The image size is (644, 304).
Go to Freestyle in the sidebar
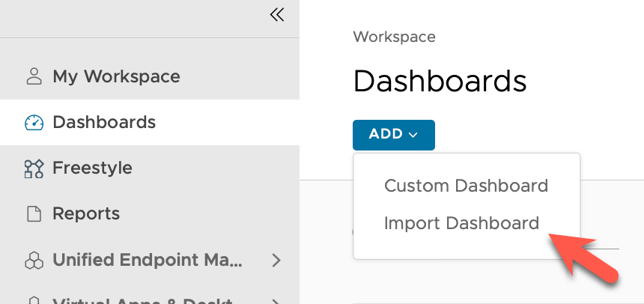[x=92, y=168]
